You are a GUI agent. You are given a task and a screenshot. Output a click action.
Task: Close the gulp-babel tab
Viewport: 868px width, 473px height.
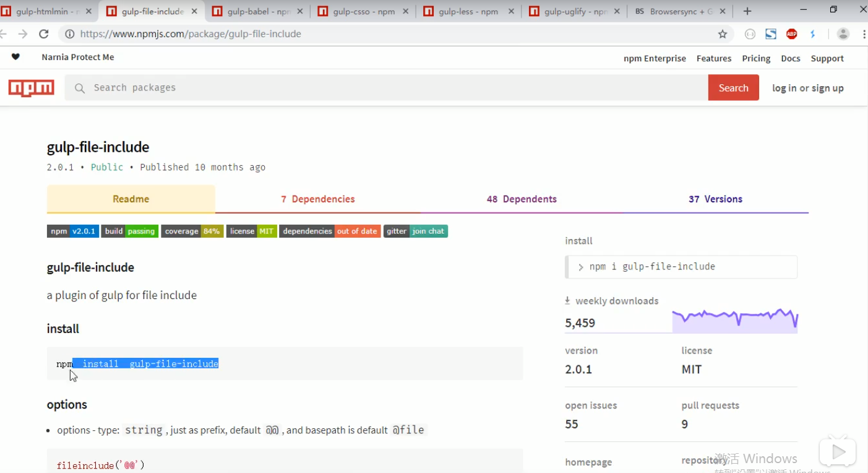pos(300,11)
